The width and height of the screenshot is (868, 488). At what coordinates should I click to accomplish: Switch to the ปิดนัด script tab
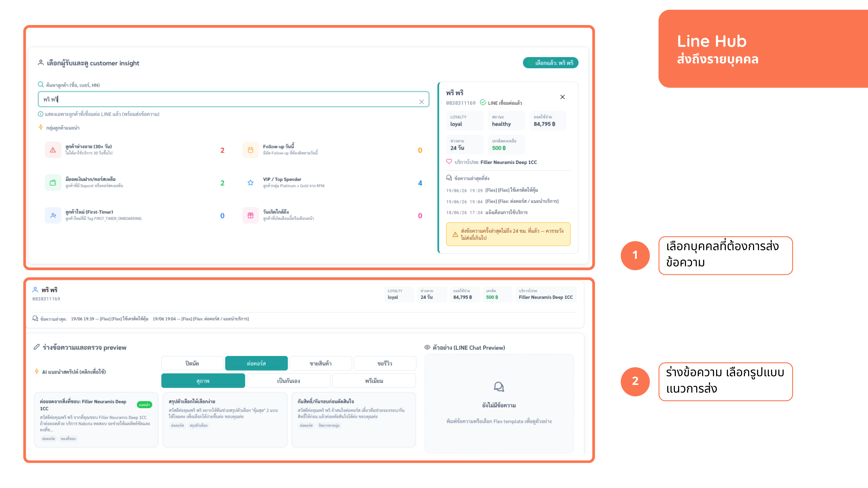coord(192,363)
